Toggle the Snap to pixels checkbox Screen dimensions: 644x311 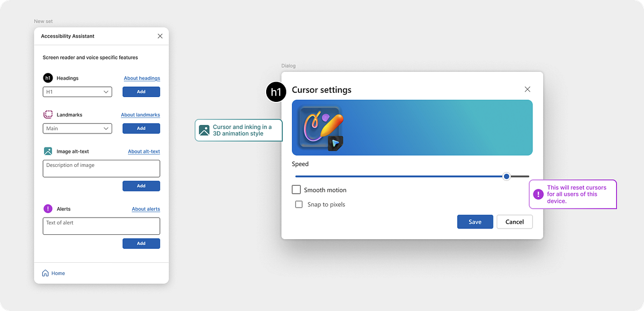click(299, 204)
